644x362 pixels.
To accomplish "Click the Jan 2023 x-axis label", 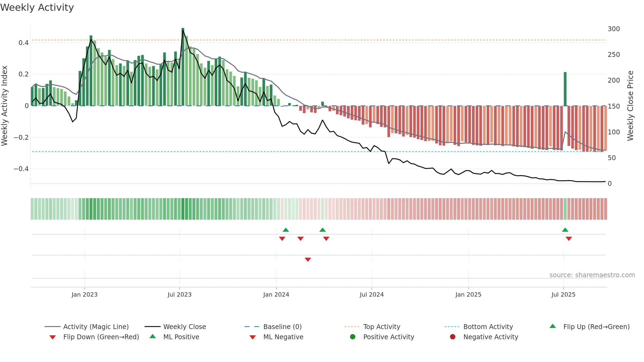I will 85,294.
